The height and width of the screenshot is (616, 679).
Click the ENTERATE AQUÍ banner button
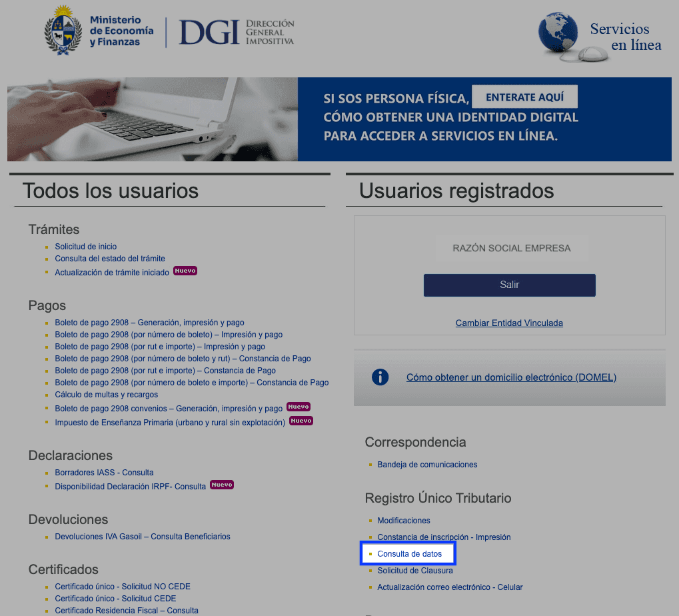tap(524, 97)
